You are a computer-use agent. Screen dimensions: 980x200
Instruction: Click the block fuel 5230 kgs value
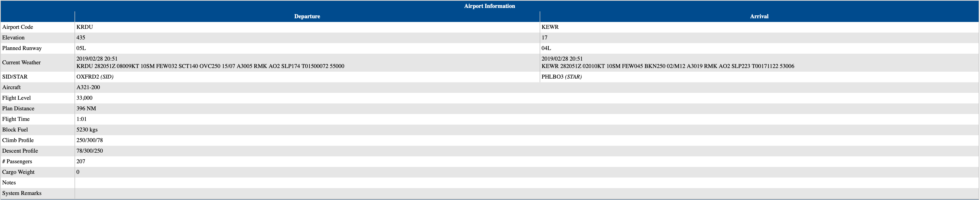[x=87, y=130]
